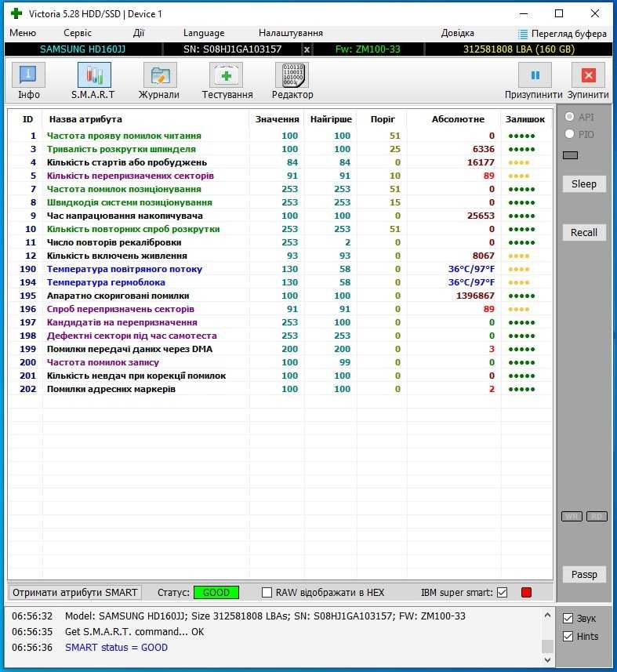The image size is (617, 672).
Task: Select row Апаратно скориговані помилки
Action: point(280,296)
